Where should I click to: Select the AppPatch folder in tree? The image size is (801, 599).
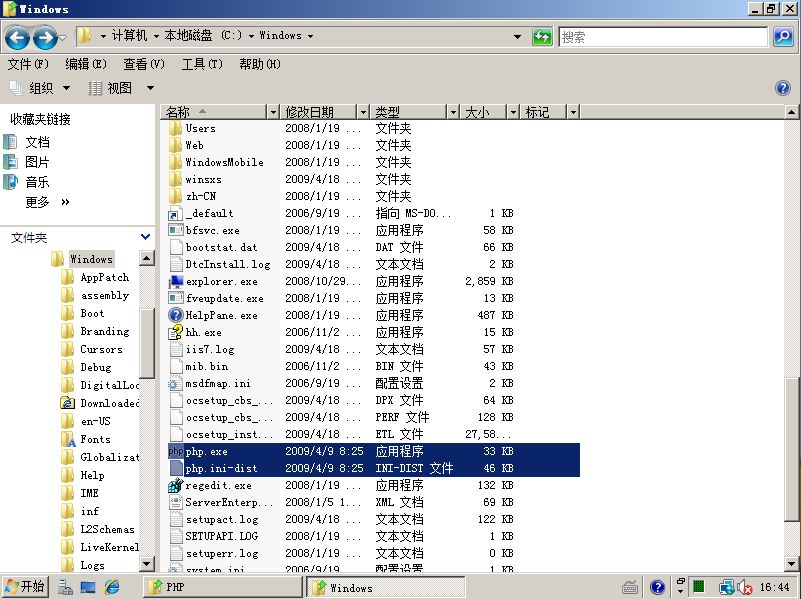[x=104, y=277]
